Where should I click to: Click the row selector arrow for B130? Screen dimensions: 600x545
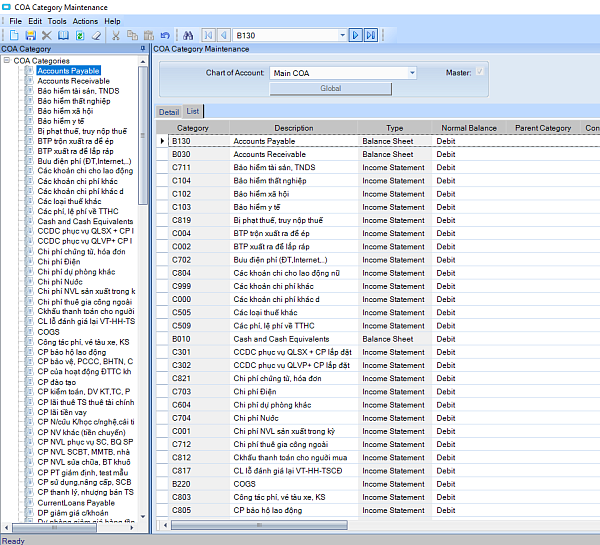click(162, 141)
